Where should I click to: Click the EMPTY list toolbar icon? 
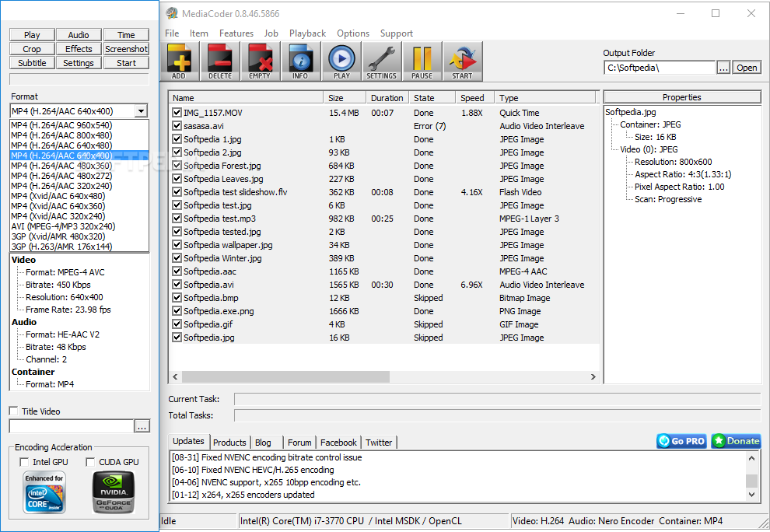(x=261, y=61)
